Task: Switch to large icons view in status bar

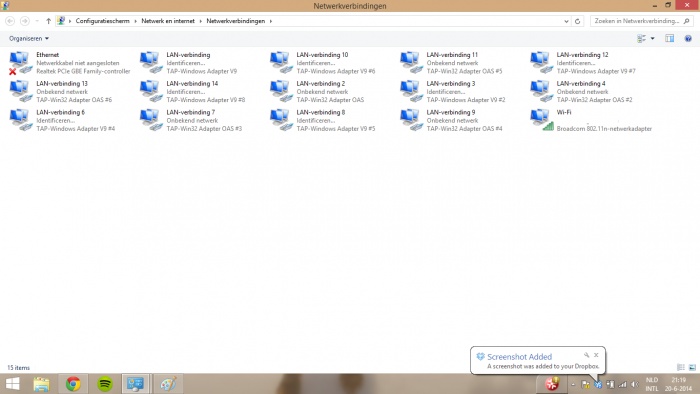Action: (x=692, y=367)
